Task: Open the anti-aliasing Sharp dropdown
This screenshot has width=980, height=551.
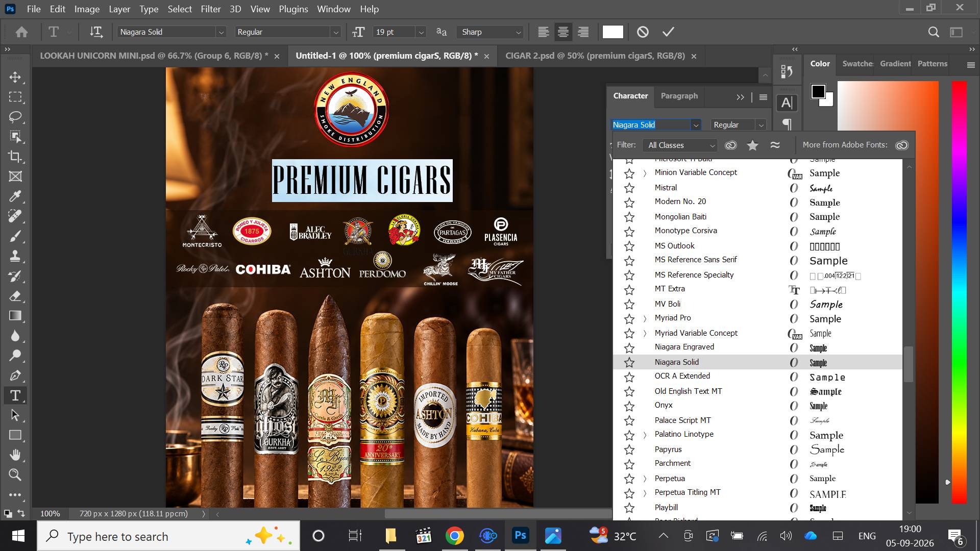Action: click(x=490, y=32)
